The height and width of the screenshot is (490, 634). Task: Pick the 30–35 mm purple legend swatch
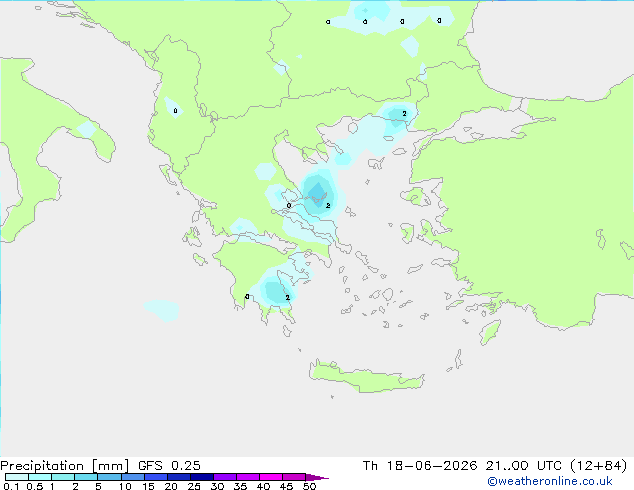tap(225, 477)
